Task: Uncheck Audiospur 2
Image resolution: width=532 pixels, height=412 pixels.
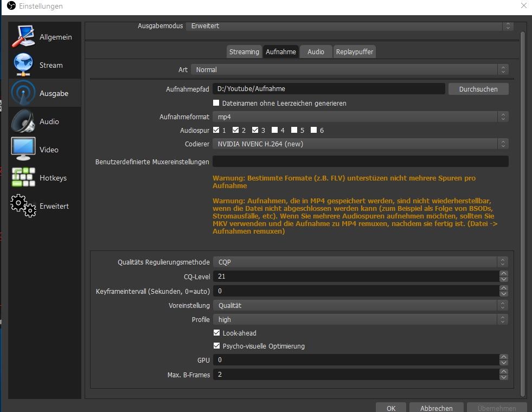Action: click(236, 130)
